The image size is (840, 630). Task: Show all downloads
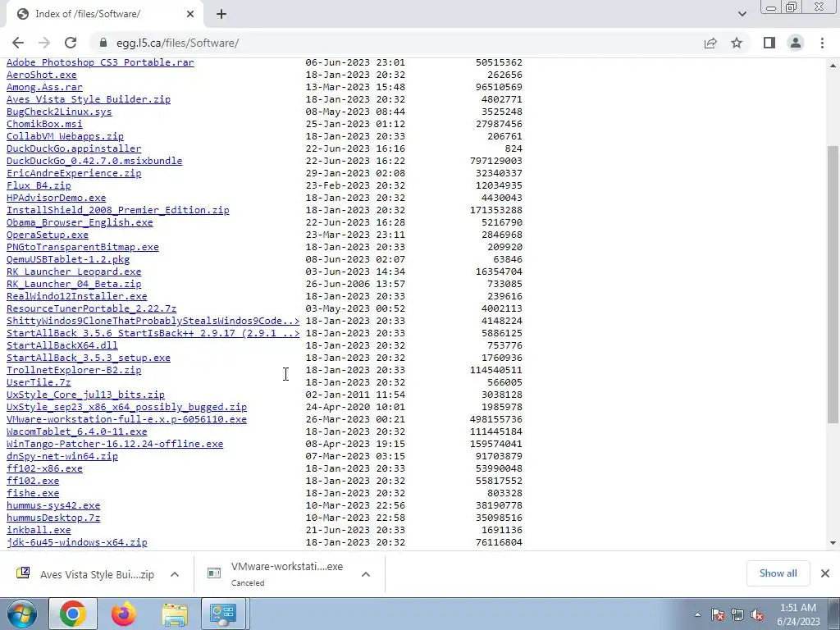point(778,573)
